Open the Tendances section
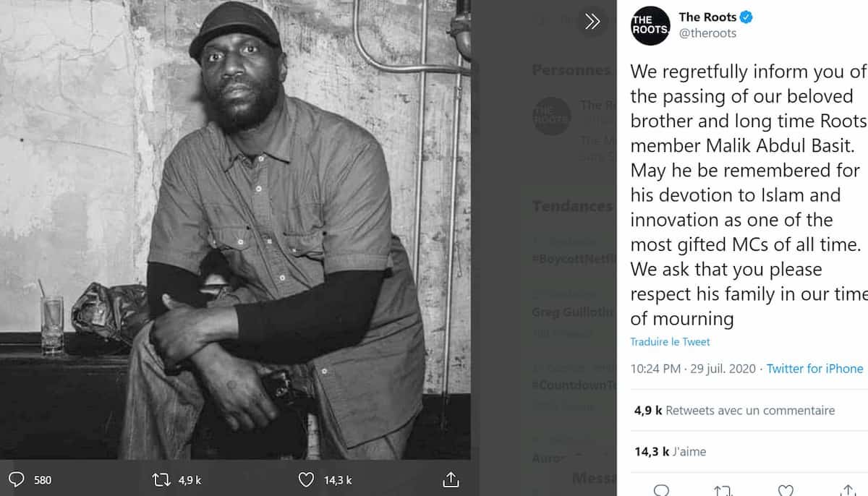868x496 pixels. [571, 206]
